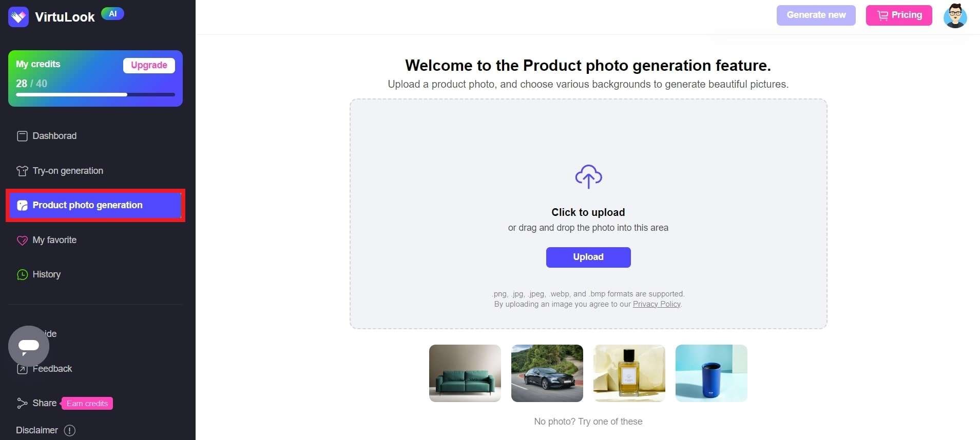Open the Dashborad menu item
This screenshot has height=440, width=980.
54,136
